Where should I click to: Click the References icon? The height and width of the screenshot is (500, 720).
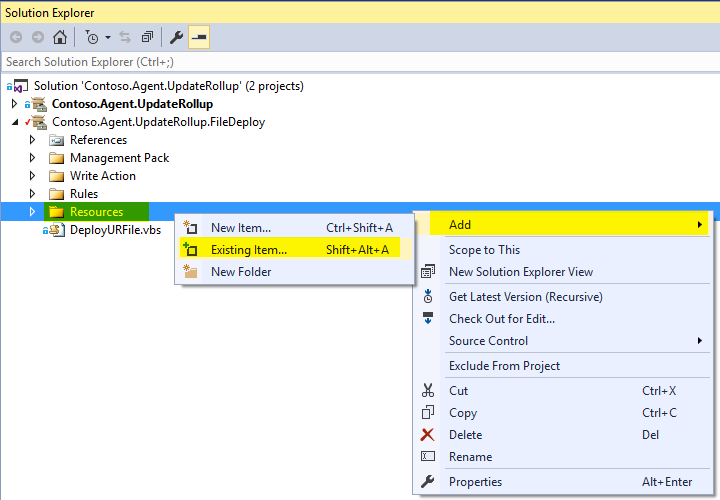[x=56, y=140]
